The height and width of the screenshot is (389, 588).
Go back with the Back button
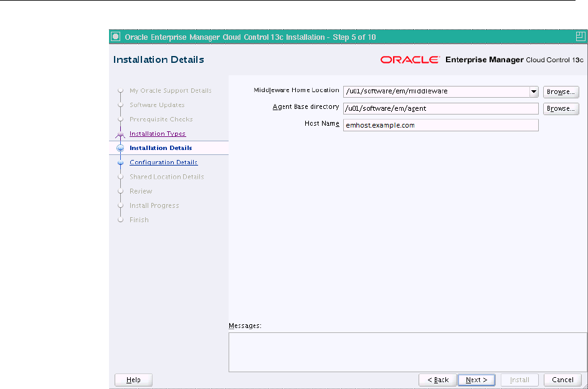[x=438, y=380]
